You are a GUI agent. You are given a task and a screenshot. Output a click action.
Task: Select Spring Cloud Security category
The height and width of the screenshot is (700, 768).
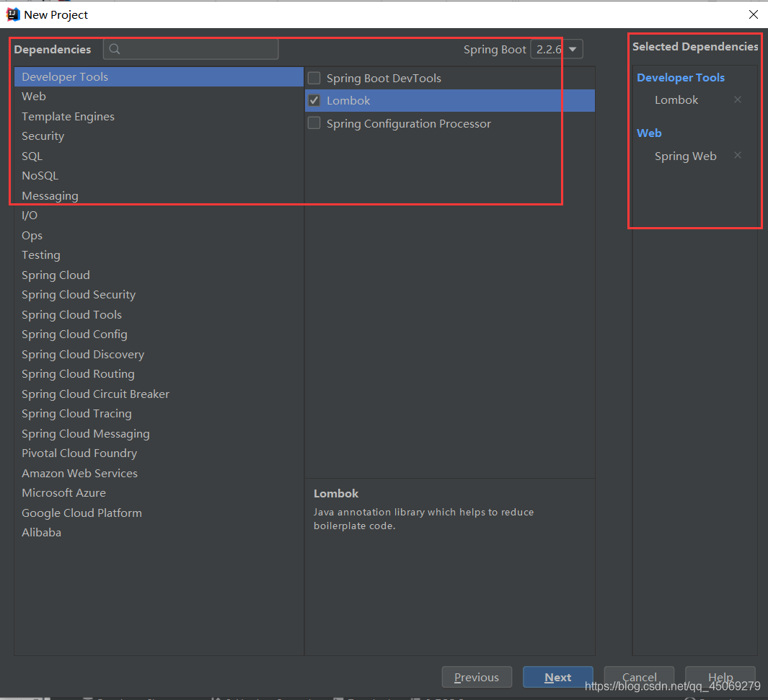tap(159, 295)
